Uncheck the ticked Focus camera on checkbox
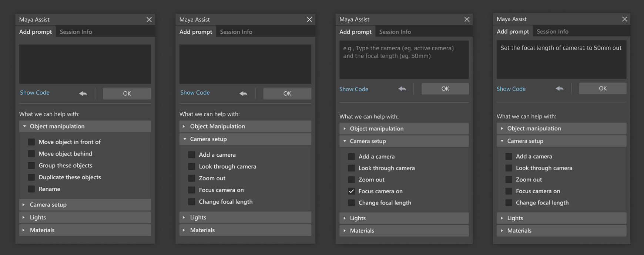The image size is (644, 255). (351, 191)
